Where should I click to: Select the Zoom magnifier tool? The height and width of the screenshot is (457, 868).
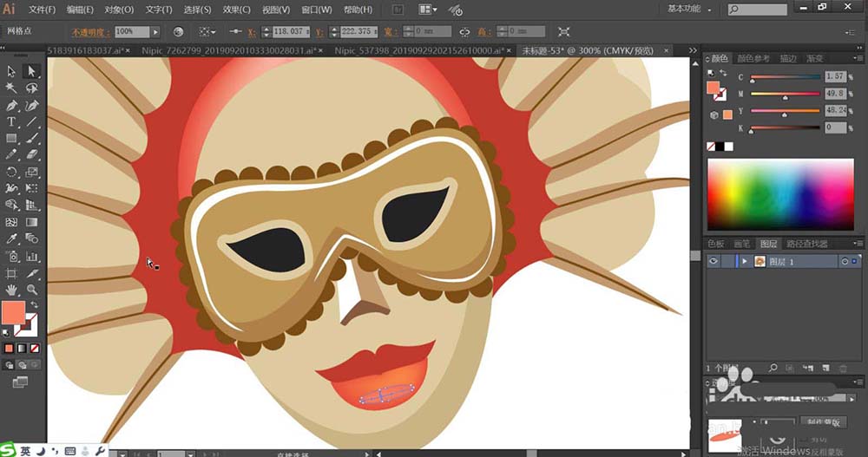[31, 289]
